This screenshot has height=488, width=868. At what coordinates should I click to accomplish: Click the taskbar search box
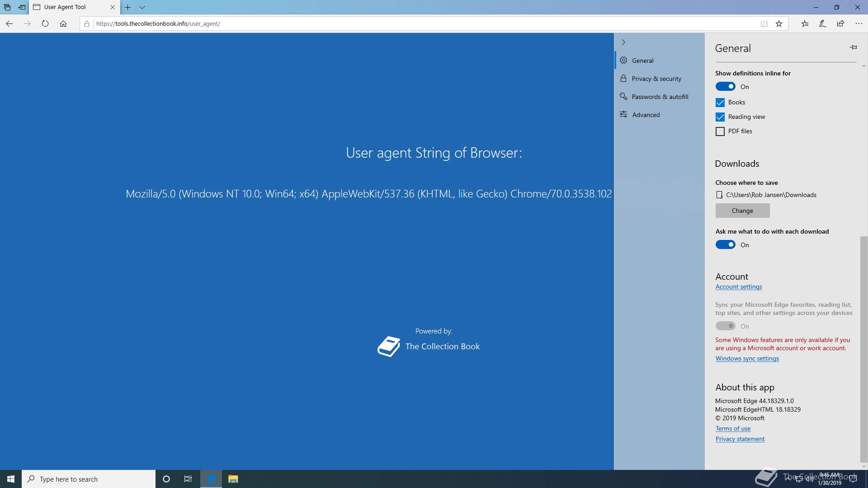(x=89, y=479)
